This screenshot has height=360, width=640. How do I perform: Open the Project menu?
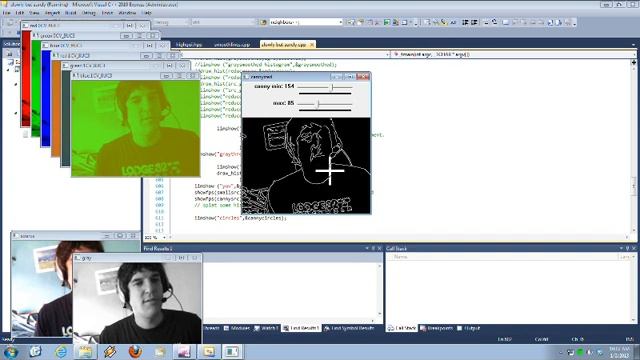(x=52, y=13)
